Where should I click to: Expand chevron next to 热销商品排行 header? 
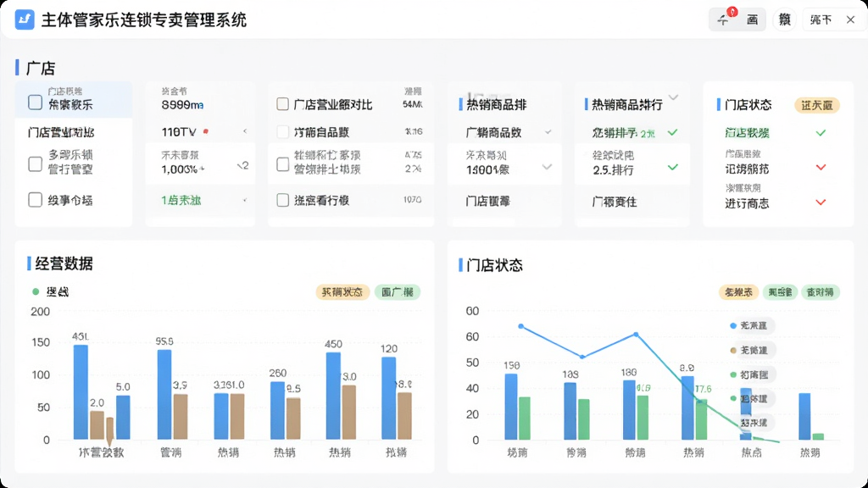[x=674, y=98]
